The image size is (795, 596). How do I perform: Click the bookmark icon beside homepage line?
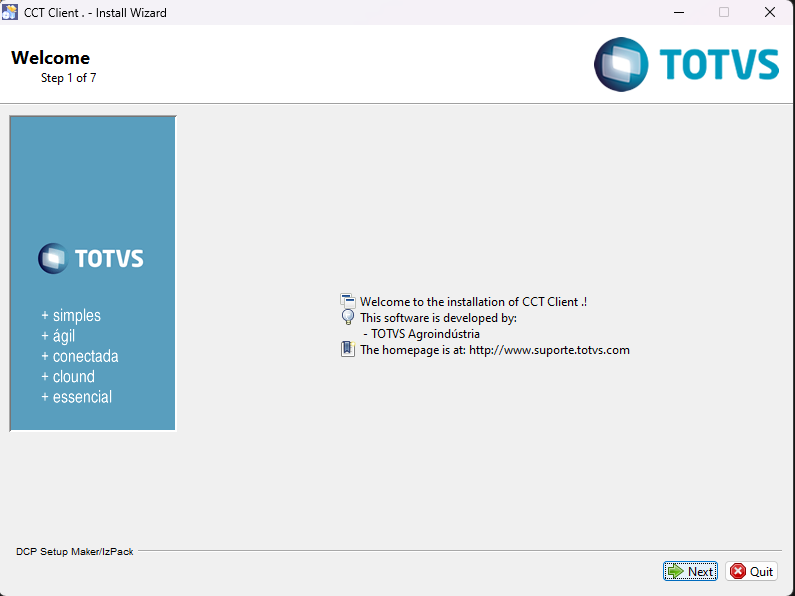click(347, 349)
